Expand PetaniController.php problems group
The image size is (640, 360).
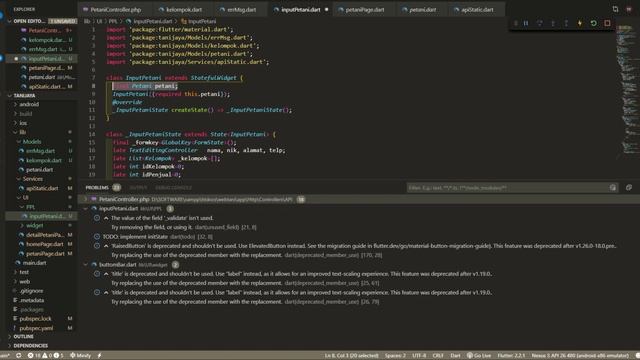(x=85, y=200)
